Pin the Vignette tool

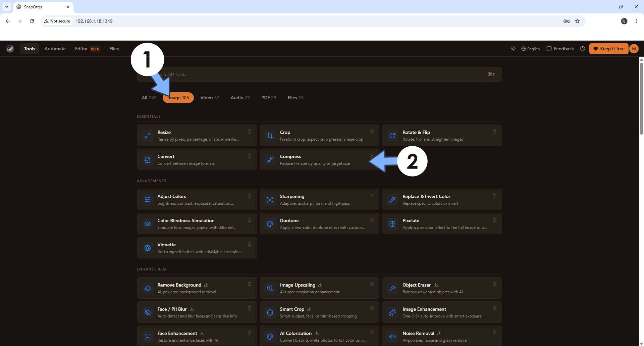pyautogui.click(x=250, y=244)
